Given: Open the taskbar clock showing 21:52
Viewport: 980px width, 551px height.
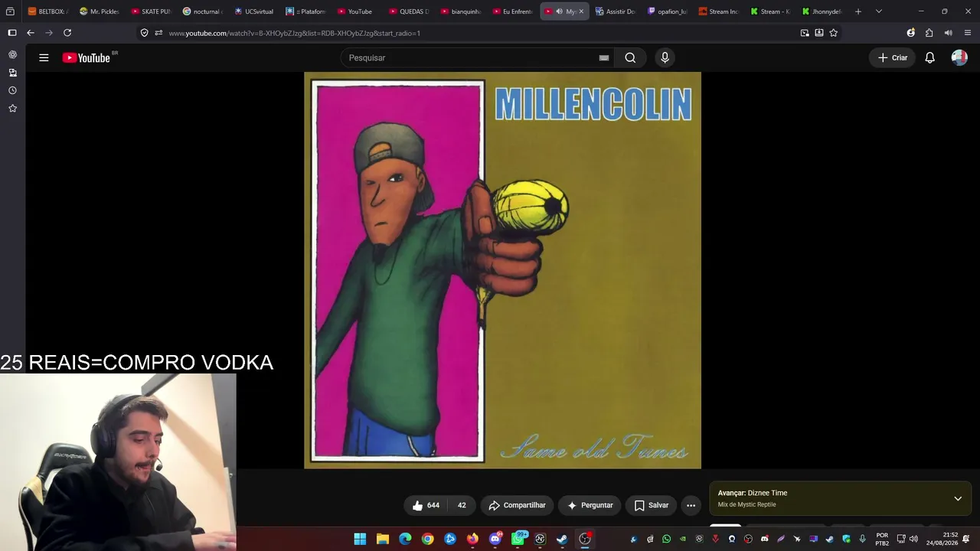Looking at the screenshot, I should (x=942, y=539).
